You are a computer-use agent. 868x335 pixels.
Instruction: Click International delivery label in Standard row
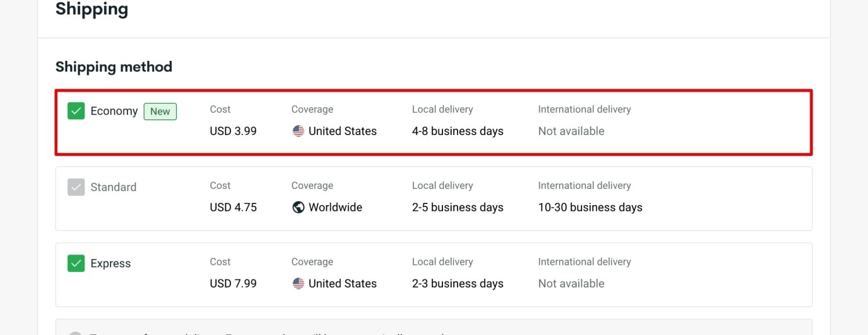point(585,185)
